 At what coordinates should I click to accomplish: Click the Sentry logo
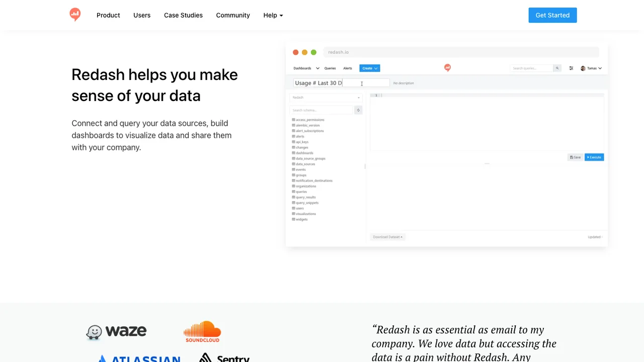[224, 357]
